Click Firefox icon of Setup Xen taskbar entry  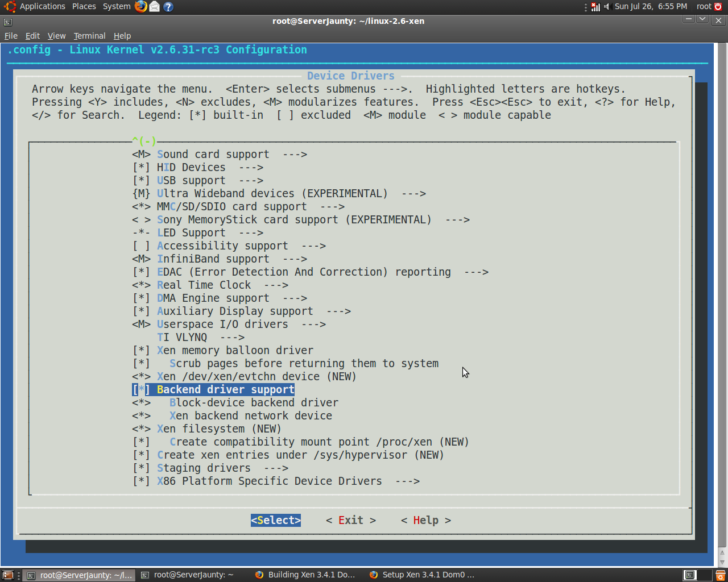point(374,575)
